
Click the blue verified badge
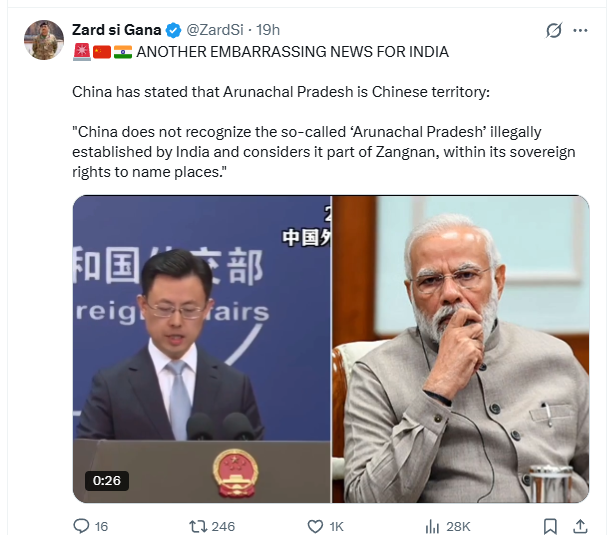pyautogui.click(x=173, y=30)
